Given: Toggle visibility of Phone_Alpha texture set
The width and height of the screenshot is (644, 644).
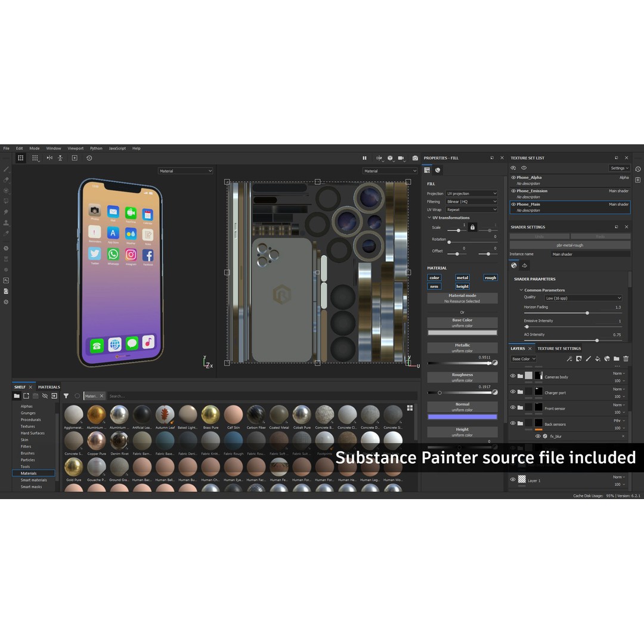Looking at the screenshot, I should [x=513, y=178].
